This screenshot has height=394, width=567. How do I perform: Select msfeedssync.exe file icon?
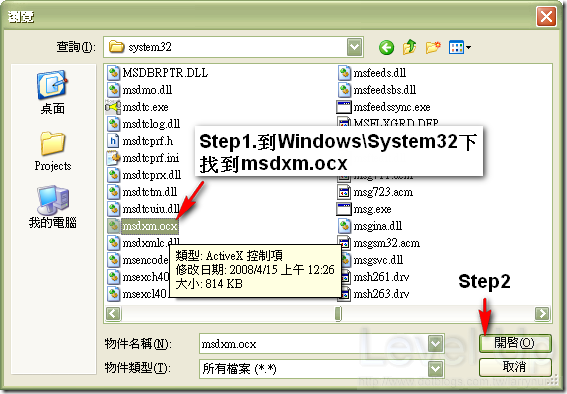click(x=344, y=107)
